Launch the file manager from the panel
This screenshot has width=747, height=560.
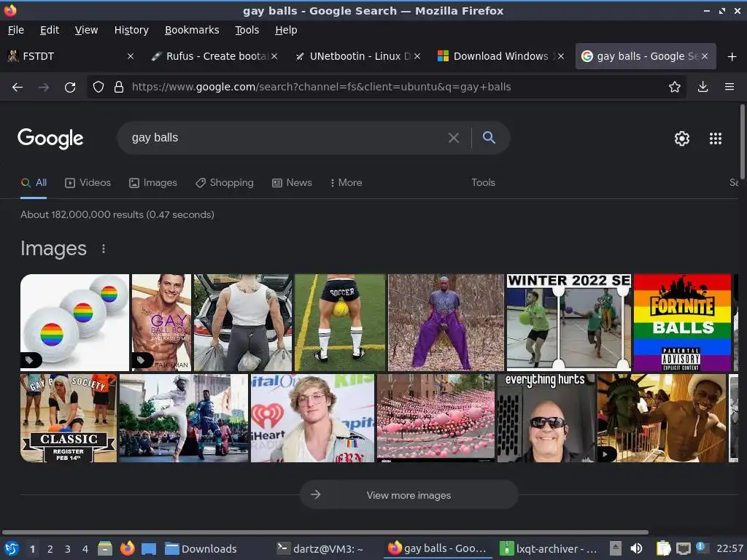105,548
